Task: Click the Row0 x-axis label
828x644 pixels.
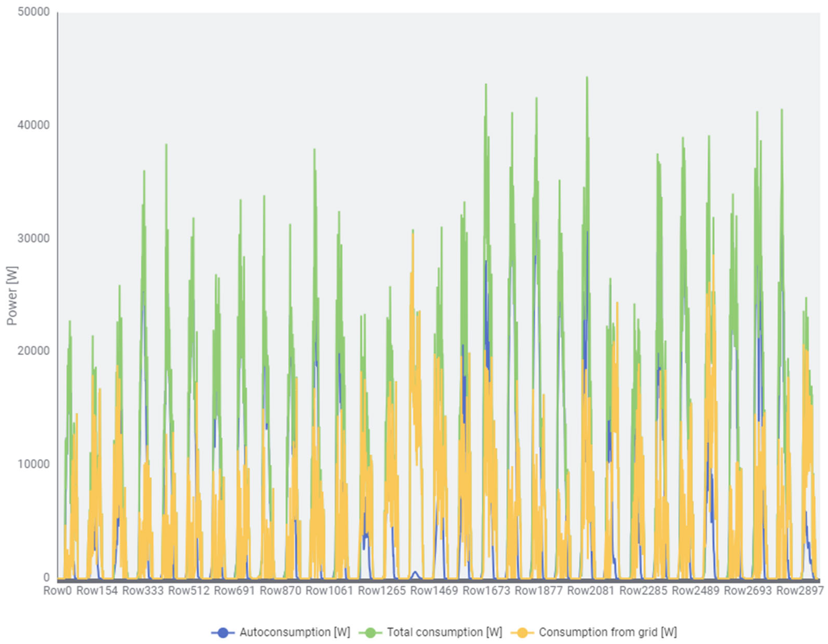Action: point(57,590)
